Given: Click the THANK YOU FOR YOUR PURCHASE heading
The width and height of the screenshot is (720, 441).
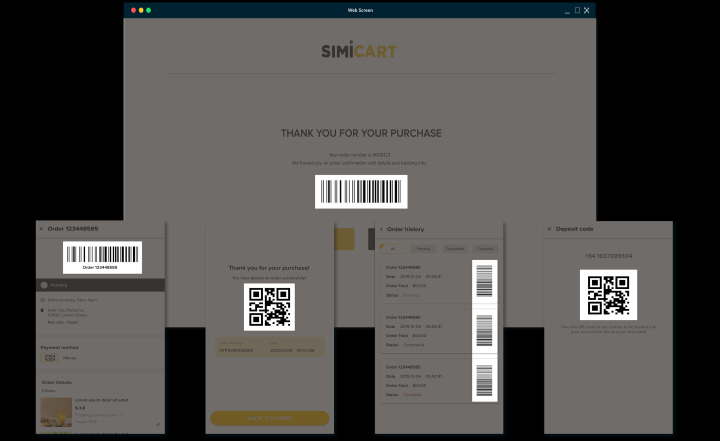Looking at the screenshot, I should click(361, 133).
